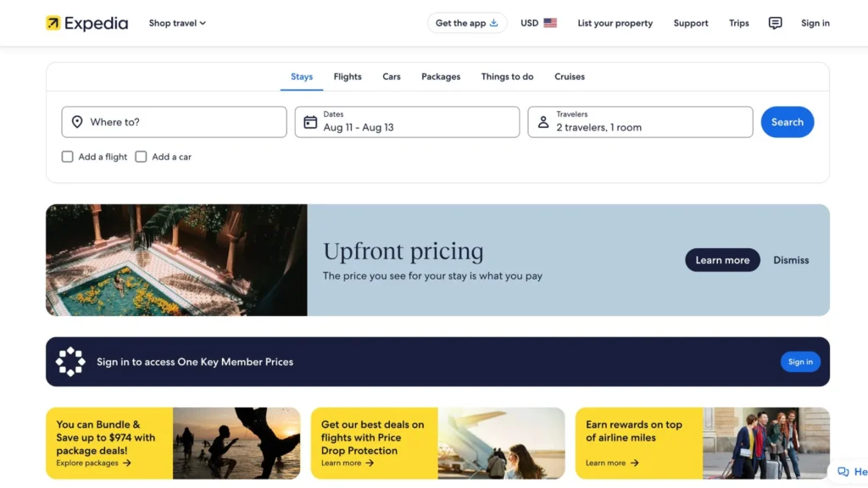Open the Travelers selector showing 2 travelers, 1 room
Viewport: 868px width, 488px height.
tap(640, 121)
